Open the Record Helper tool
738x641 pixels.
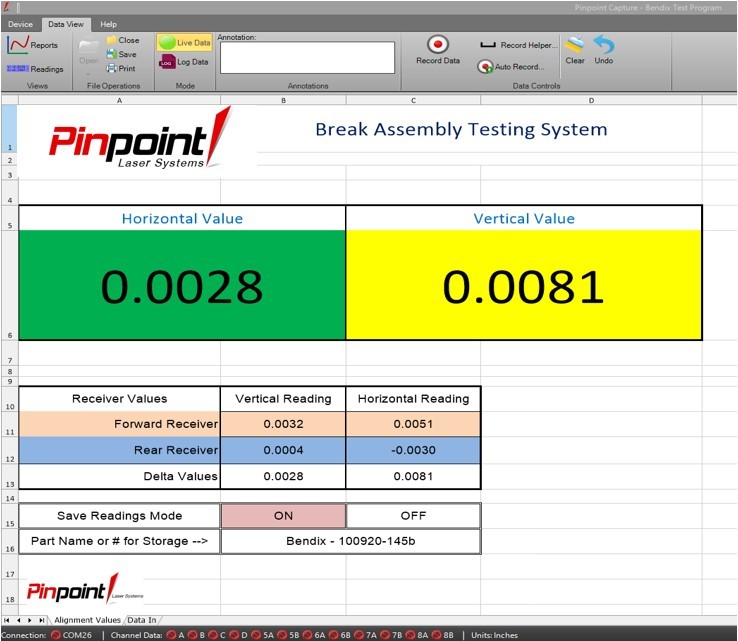(518, 45)
